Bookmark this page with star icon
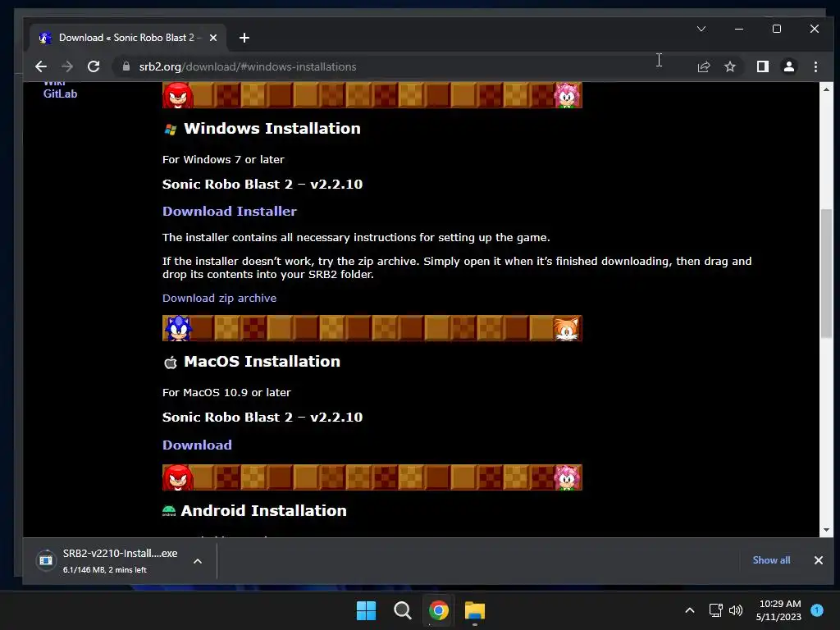The width and height of the screenshot is (840, 630). pos(729,66)
